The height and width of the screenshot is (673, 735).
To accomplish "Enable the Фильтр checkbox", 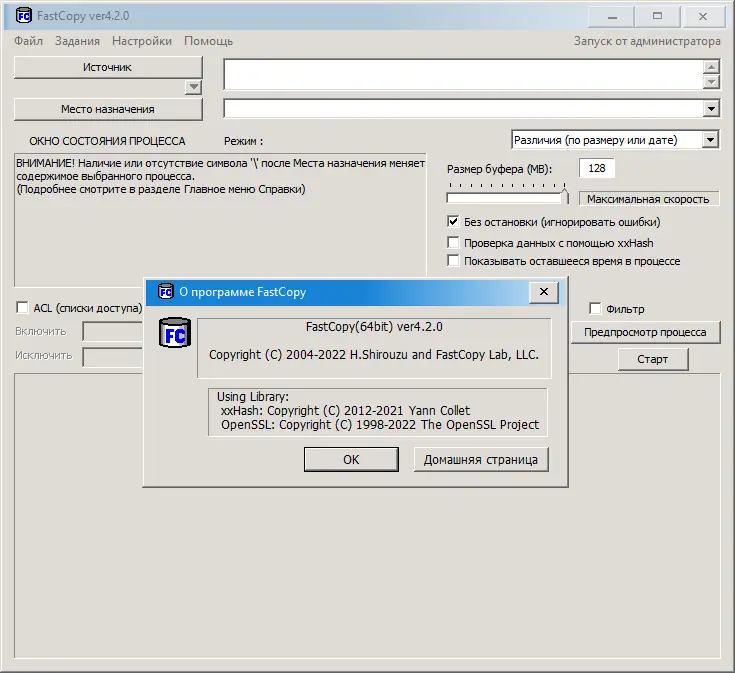I will coord(595,308).
